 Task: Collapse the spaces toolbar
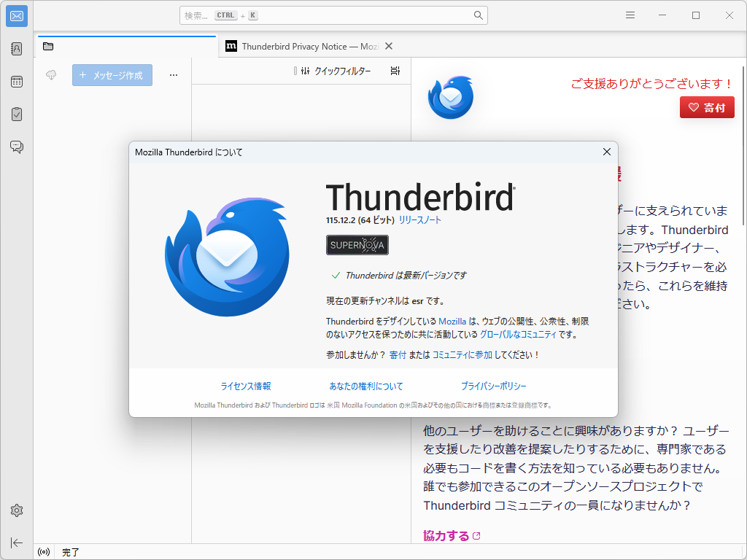tap(16, 542)
